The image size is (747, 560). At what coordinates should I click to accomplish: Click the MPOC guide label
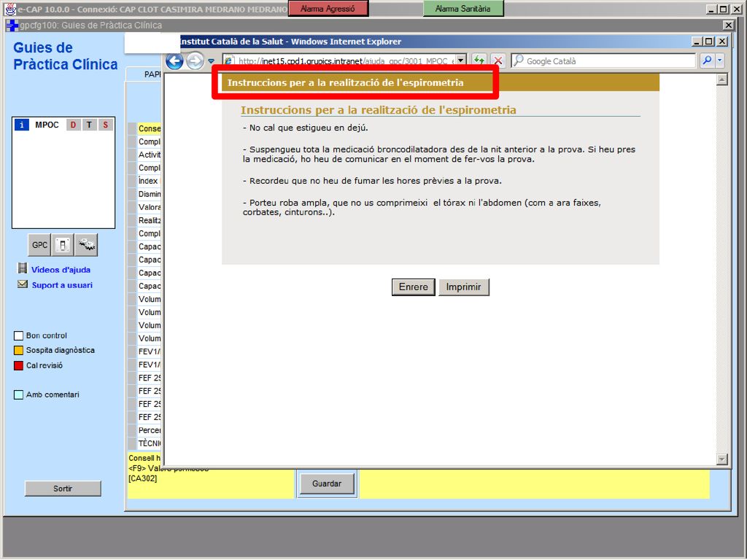click(x=47, y=125)
